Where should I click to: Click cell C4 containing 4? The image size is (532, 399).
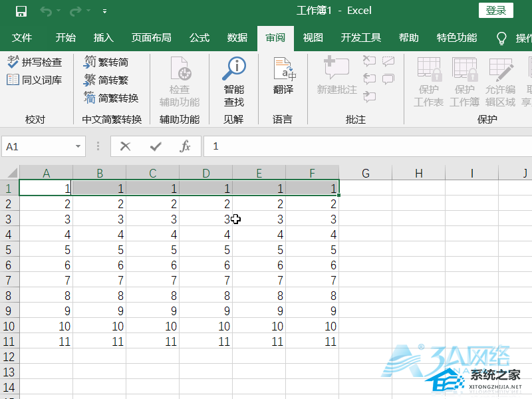[x=153, y=235]
